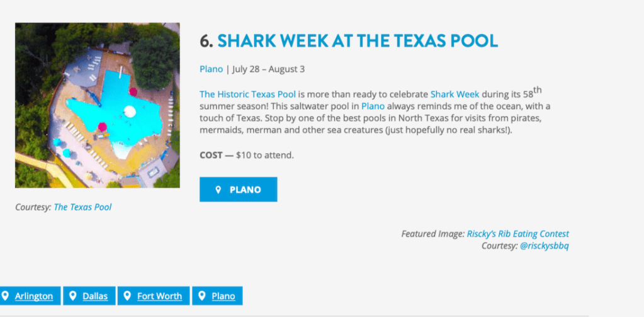Screen dimensions: 644x317
Task: Click the Arlington tag's pin icon
Action: click(6, 296)
